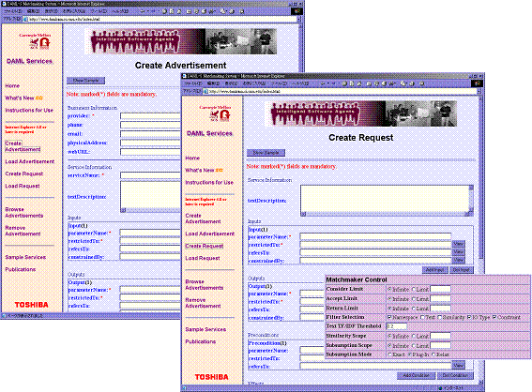The height and width of the screenshot is (392, 532).
Task: Select Infinite for Consider Limit
Action: click(x=389, y=289)
